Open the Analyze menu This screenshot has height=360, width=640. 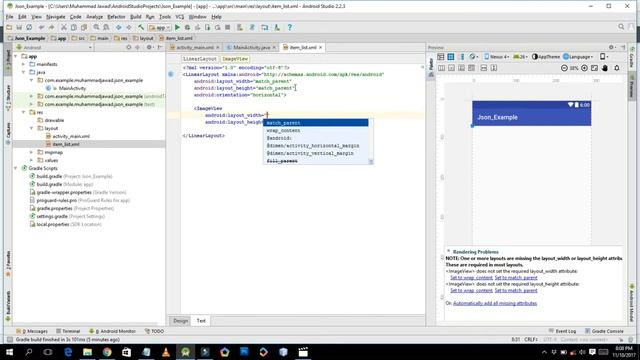pos(94,17)
